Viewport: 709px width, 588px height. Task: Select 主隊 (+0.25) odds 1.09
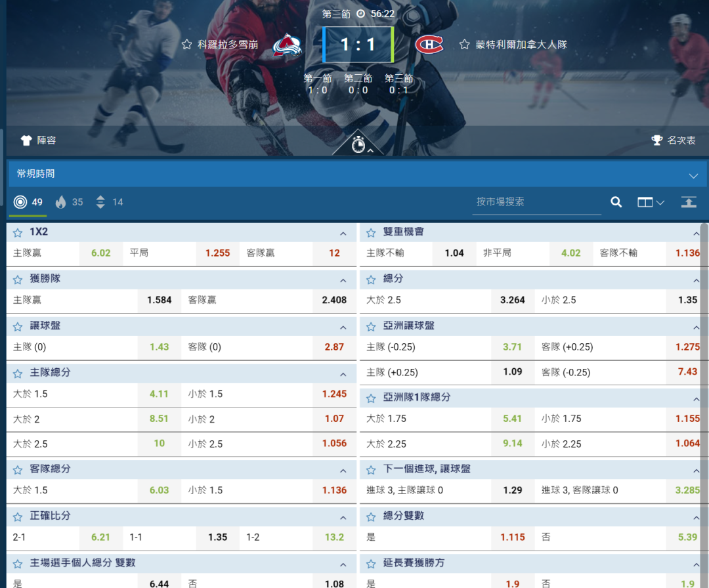[x=512, y=372]
